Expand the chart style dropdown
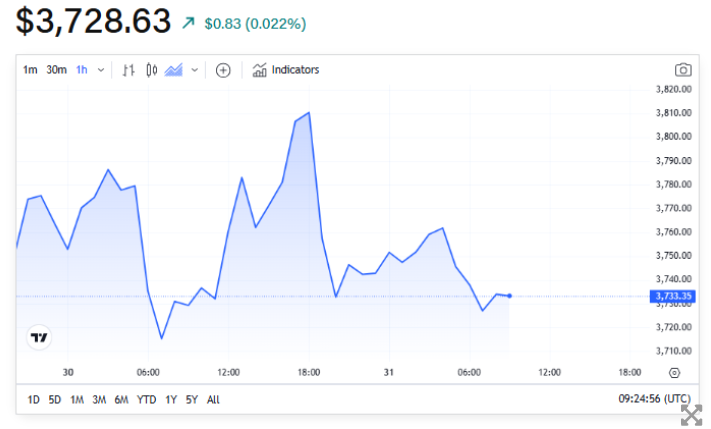The image size is (711, 429). click(194, 70)
